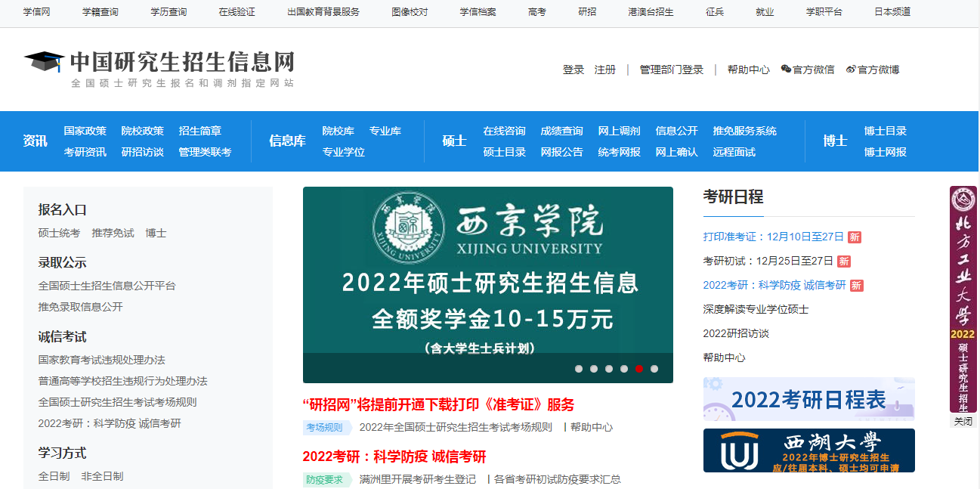Click 图像校对 in the top bar
Screen dimensions: 980x489
point(410,12)
